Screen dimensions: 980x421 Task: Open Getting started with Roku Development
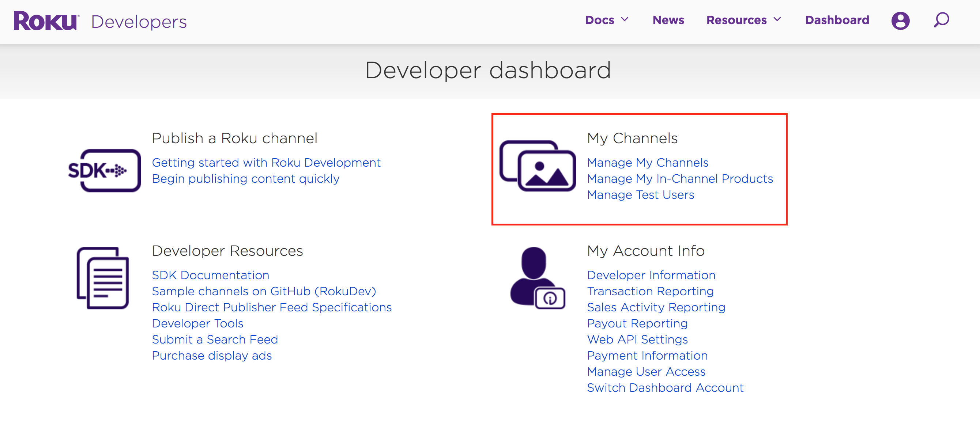pyautogui.click(x=266, y=162)
